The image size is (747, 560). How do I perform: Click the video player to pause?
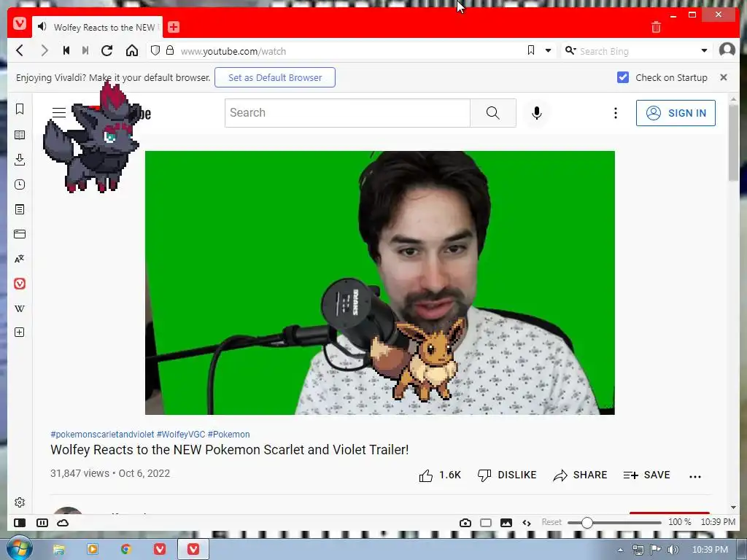coord(379,283)
